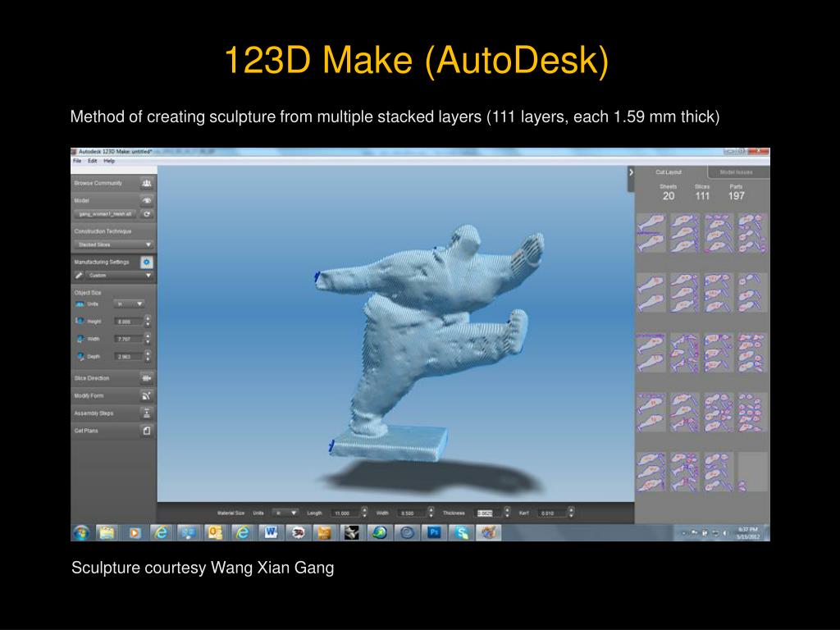Click the Thickness value field
The image size is (840, 630).
(488, 514)
